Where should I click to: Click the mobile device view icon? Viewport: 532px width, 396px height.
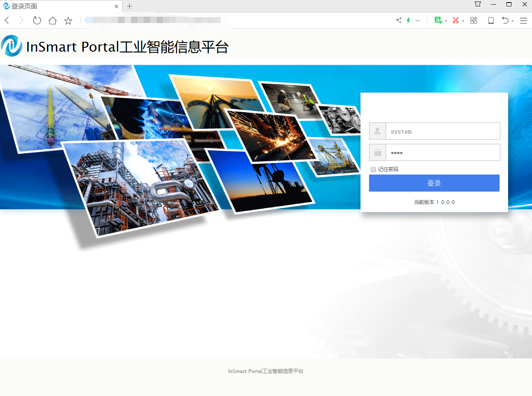(x=491, y=20)
